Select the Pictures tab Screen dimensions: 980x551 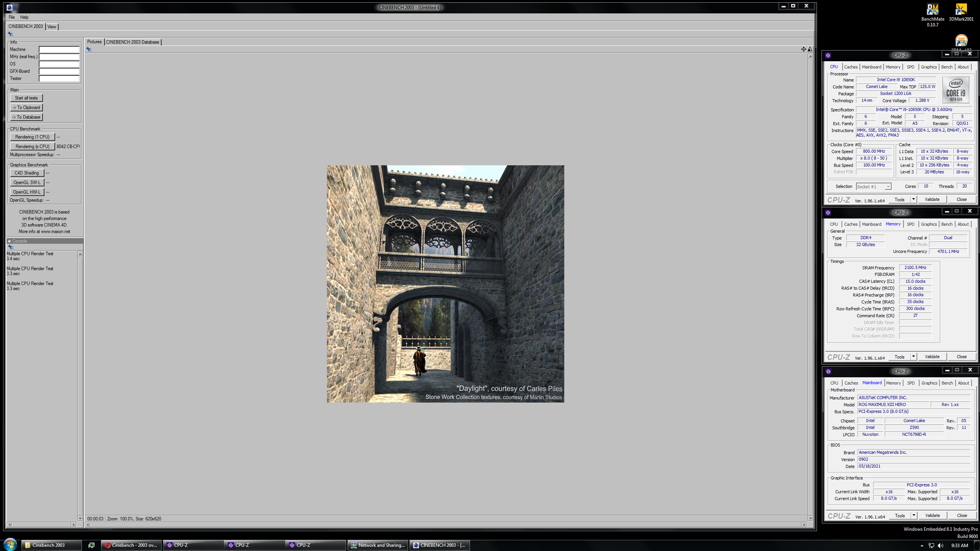(94, 42)
